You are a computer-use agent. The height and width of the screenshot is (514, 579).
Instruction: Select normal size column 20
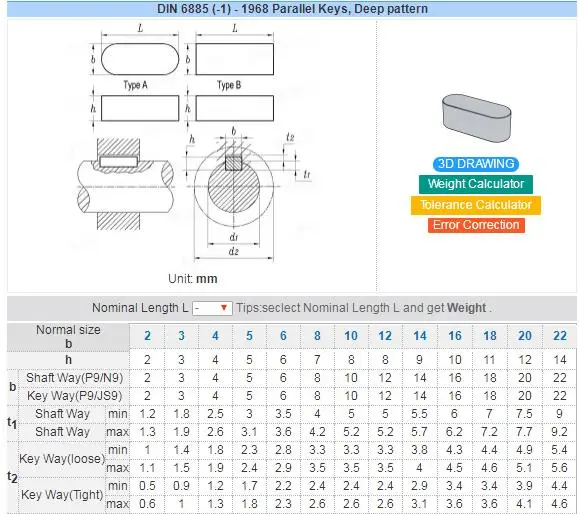click(x=525, y=336)
